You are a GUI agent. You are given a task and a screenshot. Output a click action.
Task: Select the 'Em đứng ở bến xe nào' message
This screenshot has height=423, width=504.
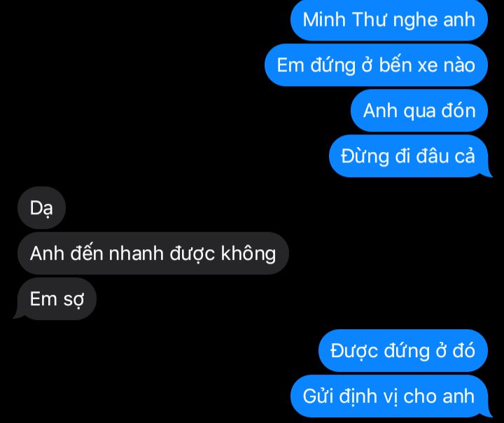click(376, 65)
